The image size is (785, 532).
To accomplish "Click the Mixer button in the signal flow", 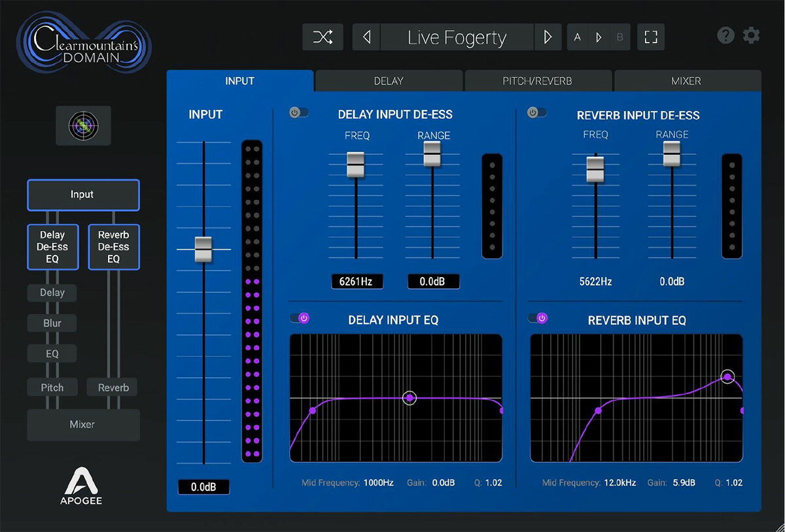I will [x=83, y=425].
